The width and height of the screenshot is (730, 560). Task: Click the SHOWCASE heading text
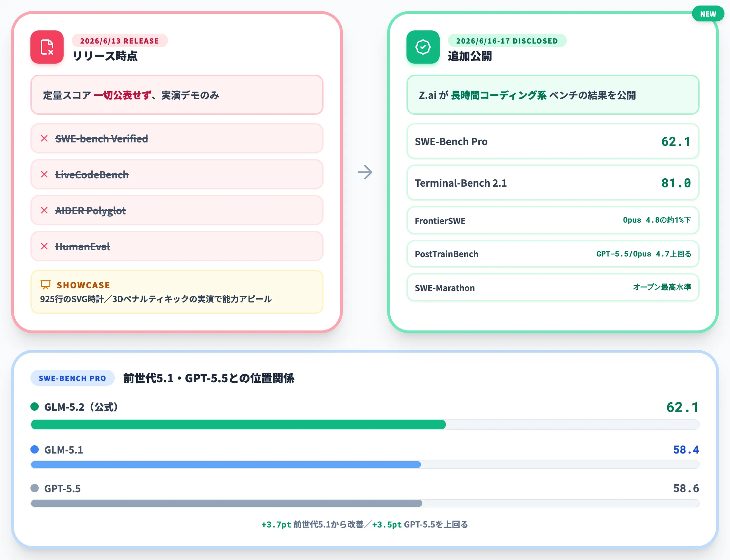point(83,285)
